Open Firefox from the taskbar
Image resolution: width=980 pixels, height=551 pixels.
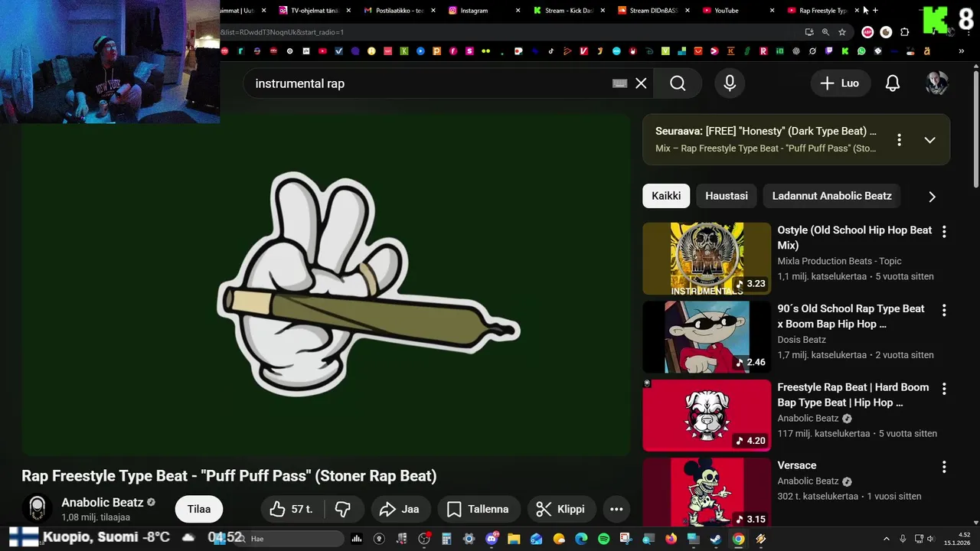671,539
